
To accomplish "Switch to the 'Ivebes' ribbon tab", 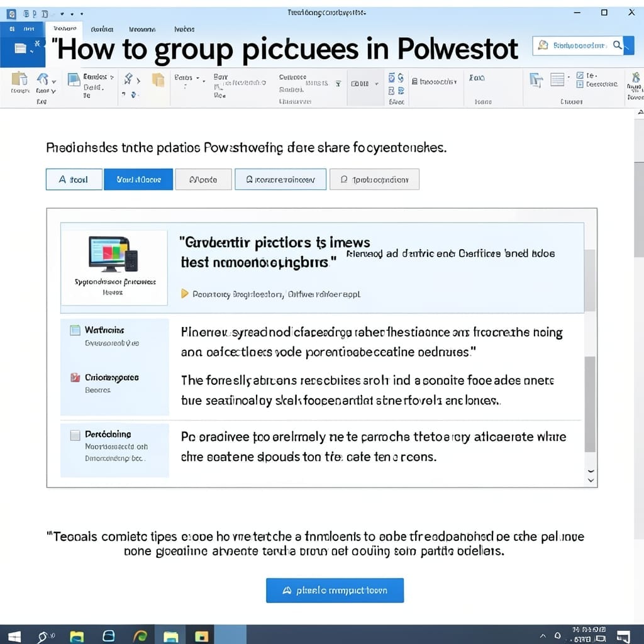I will coord(184,29).
